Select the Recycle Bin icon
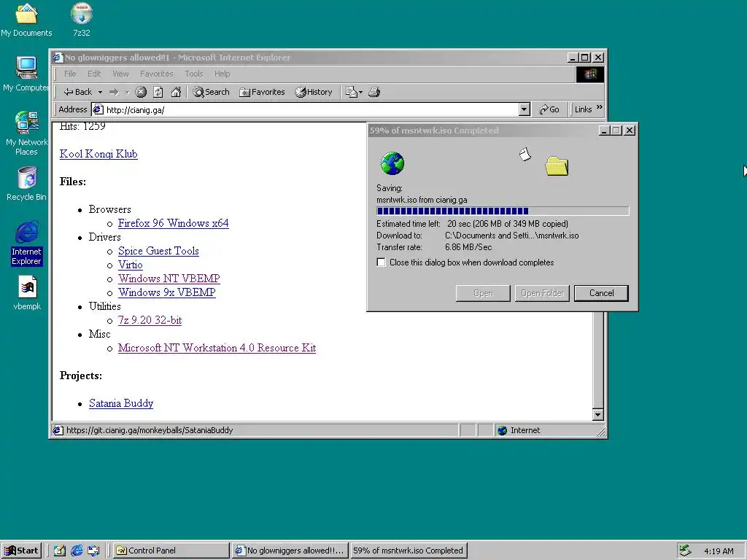This screenshot has width=747, height=560. coord(26,184)
